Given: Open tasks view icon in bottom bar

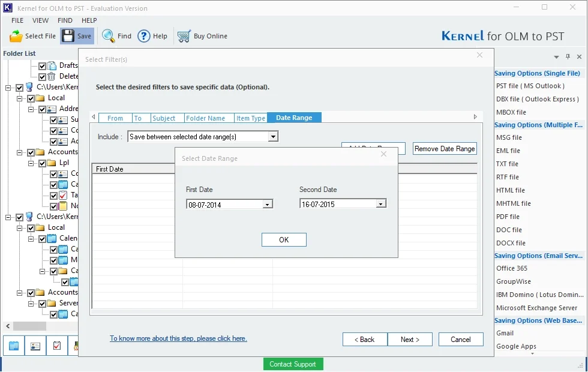Looking at the screenshot, I should tap(56, 346).
